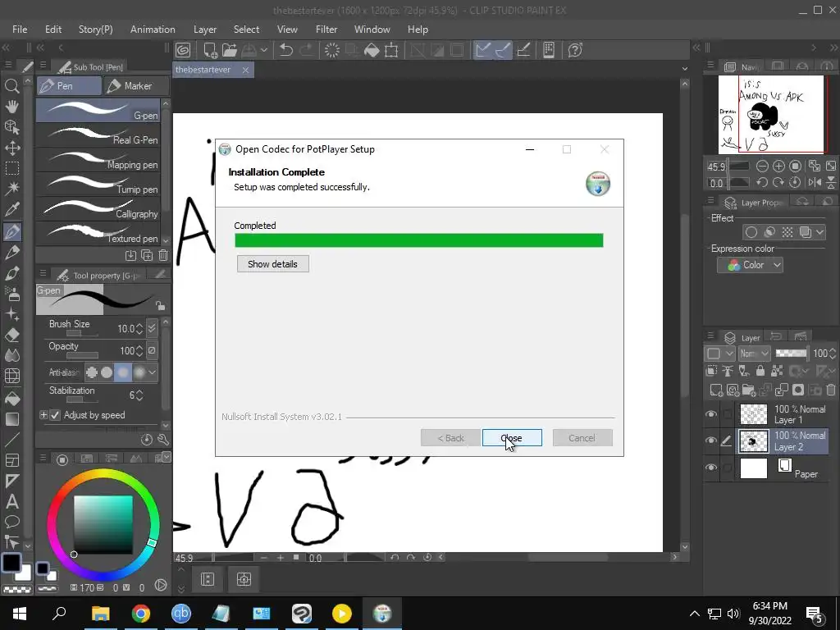Select the Hand move tool

(x=11, y=106)
